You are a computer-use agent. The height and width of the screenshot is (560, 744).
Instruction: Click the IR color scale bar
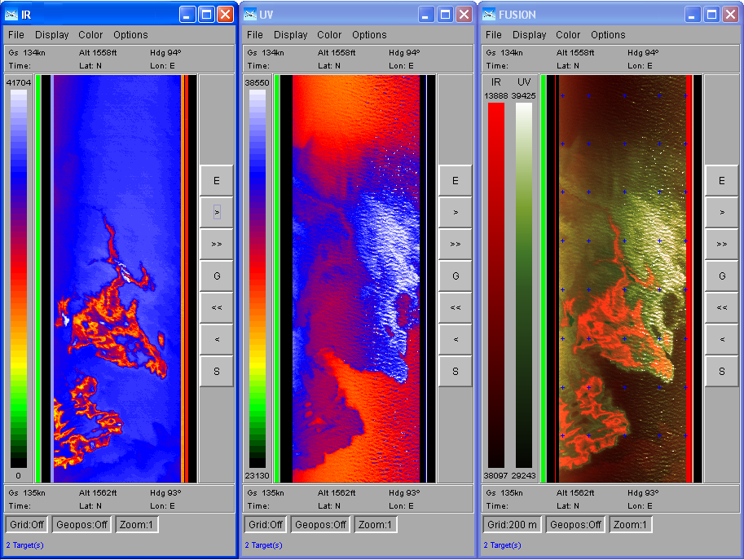(x=19, y=279)
